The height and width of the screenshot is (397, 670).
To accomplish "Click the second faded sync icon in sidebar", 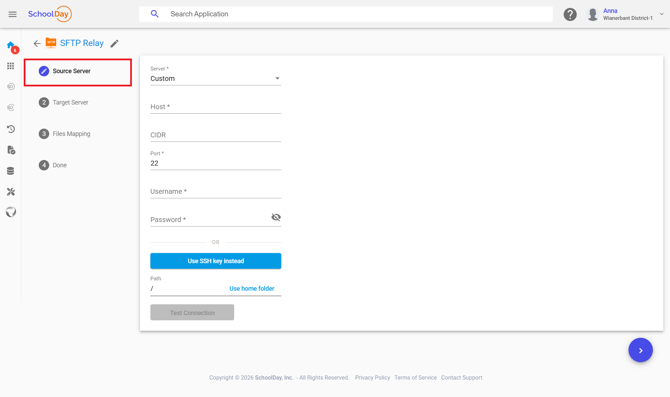I will (x=11, y=108).
